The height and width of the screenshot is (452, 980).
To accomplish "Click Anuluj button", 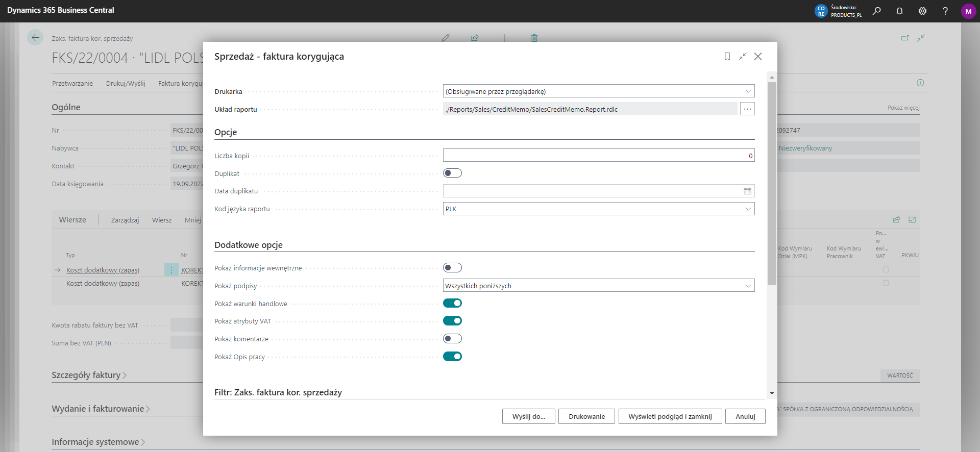I will (x=745, y=416).
